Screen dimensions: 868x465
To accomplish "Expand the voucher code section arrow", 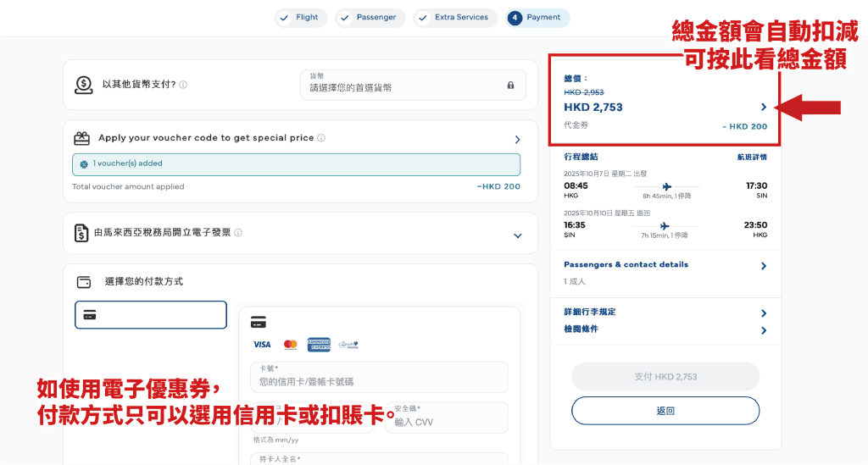I will pos(517,140).
